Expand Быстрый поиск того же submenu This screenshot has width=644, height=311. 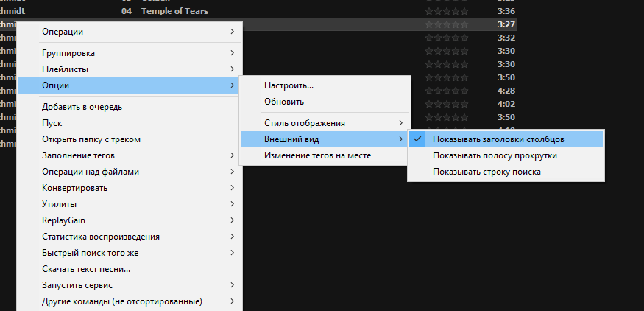coord(129,253)
